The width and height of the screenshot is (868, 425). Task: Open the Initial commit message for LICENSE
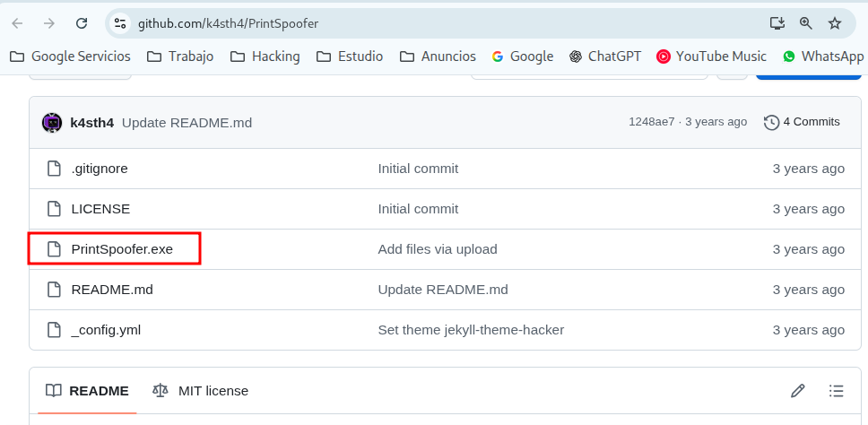click(x=418, y=209)
